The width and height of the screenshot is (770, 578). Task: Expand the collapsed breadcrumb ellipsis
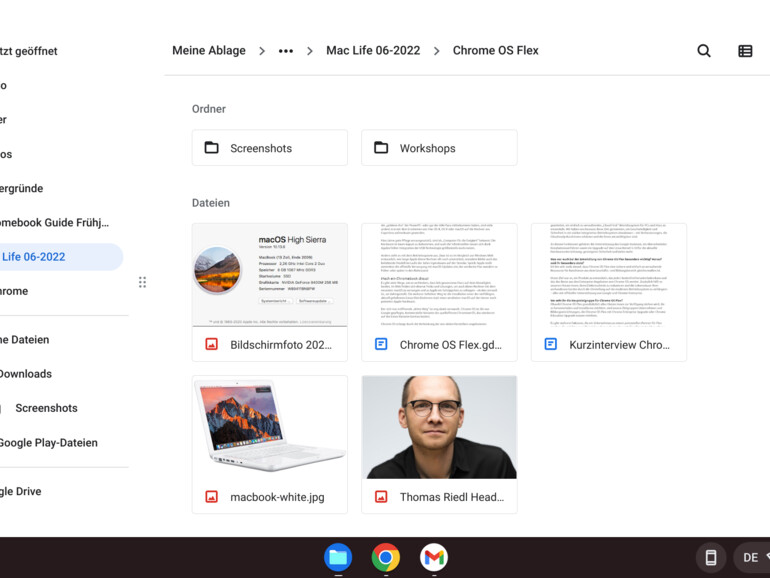(x=286, y=51)
